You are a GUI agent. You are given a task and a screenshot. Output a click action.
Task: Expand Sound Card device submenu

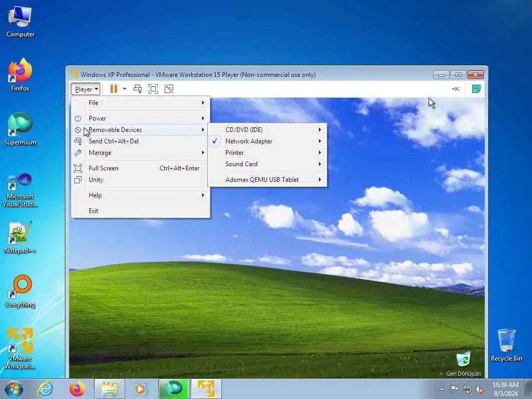point(268,164)
